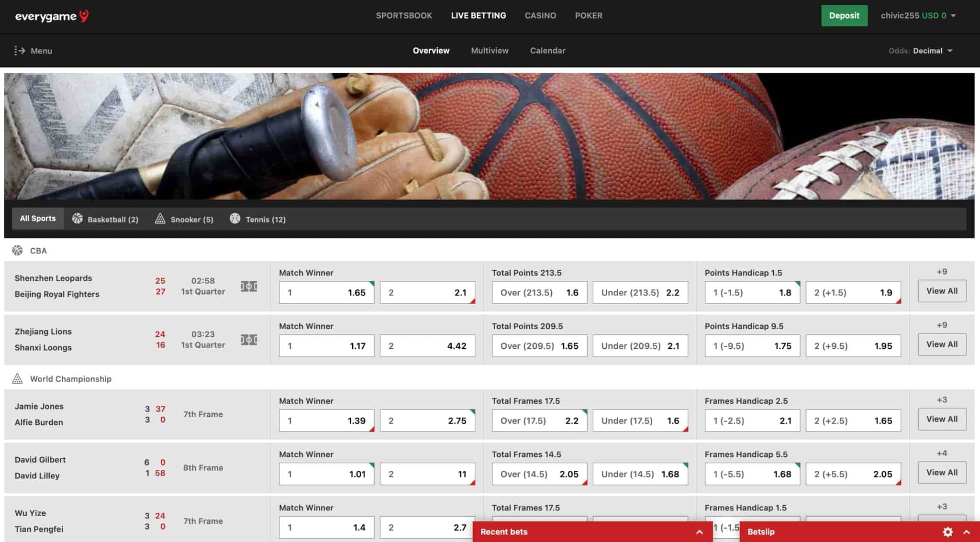
Task: Open the live court view for Shenzhen Leopards match
Action: (x=249, y=286)
